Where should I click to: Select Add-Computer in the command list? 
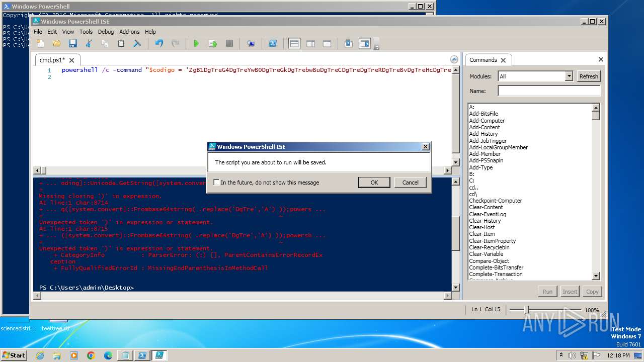(x=487, y=121)
